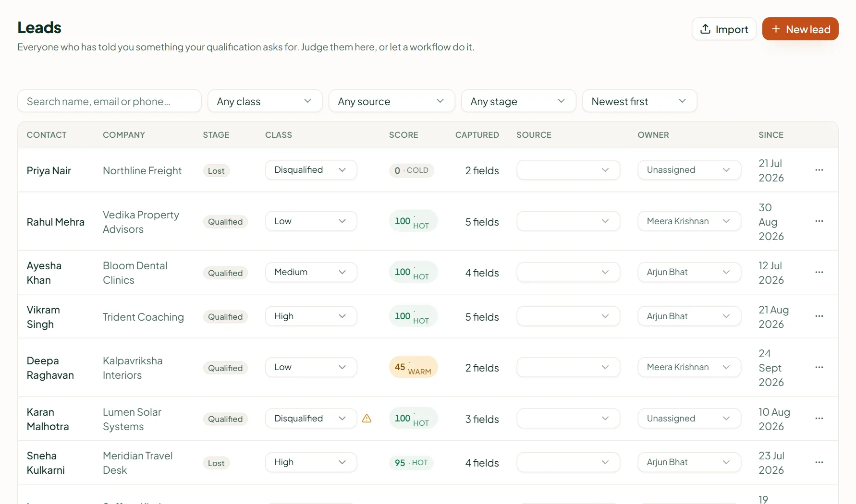This screenshot has height=504, width=856.
Task: Click the 0 COLD score badge
Action: click(412, 170)
